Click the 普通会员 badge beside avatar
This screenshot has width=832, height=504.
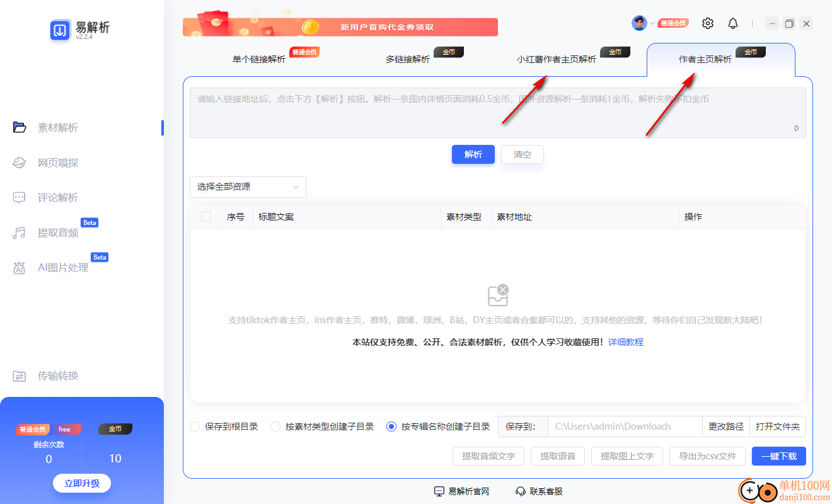click(673, 23)
